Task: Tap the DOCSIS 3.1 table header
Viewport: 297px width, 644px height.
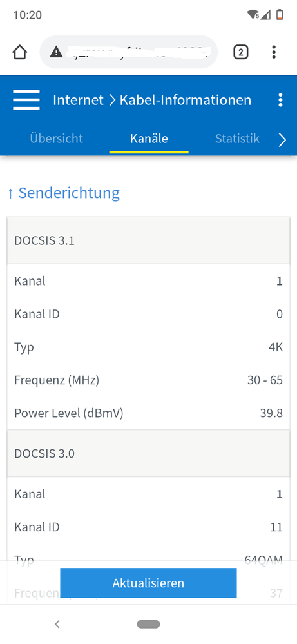Action: point(148,240)
